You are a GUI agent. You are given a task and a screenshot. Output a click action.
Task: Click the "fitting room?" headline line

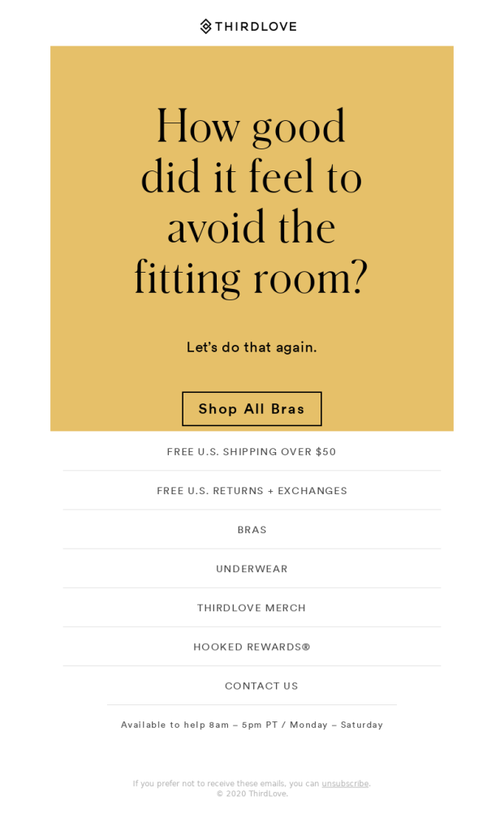(252, 279)
